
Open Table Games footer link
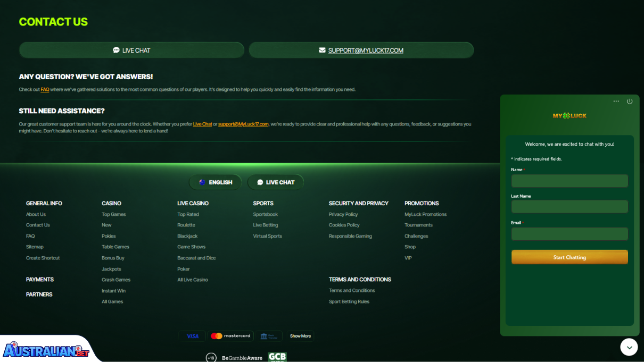click(x=115, y=247)
